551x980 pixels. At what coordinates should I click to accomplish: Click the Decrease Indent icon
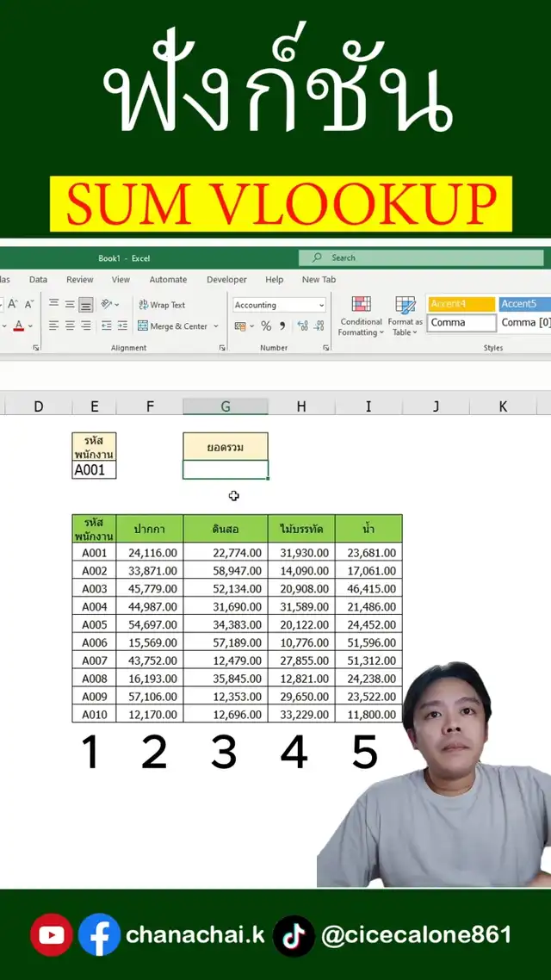[x=106, y=326]
